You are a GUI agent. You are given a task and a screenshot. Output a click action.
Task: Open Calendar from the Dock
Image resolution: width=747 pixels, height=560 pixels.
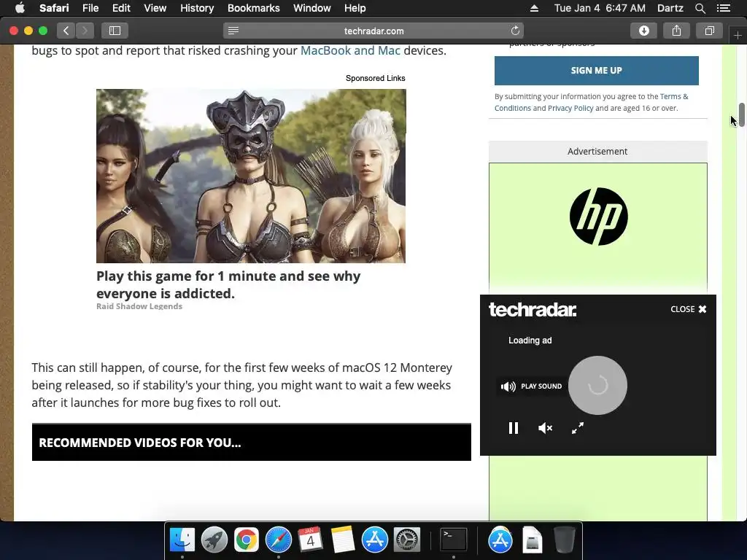click(x=310, y=540)
